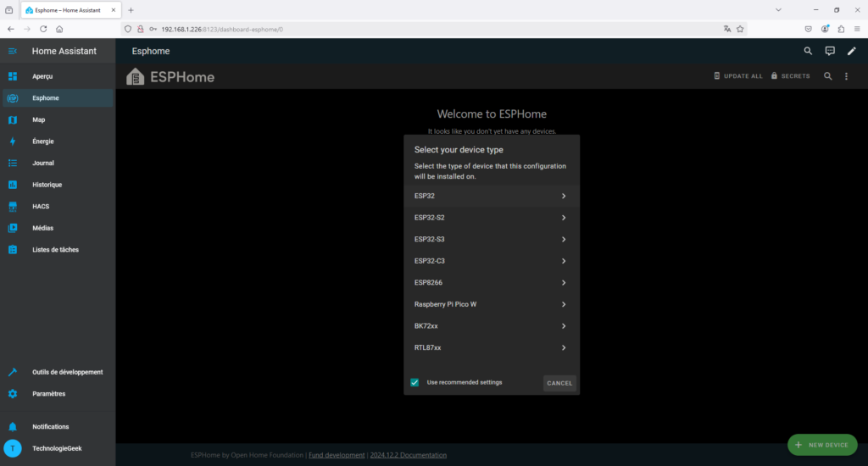
Task: Select the RTL87xx device type label
Action: point(427,347)
